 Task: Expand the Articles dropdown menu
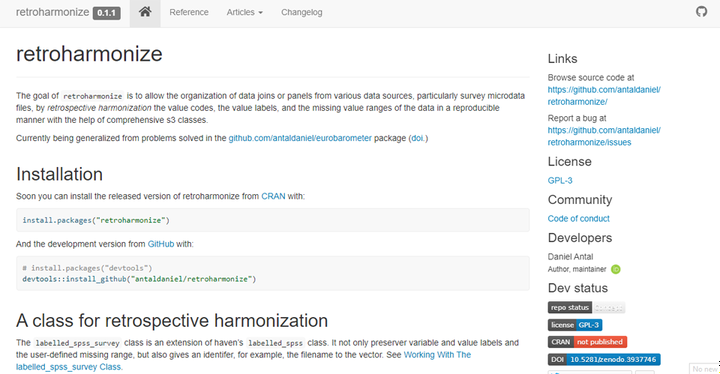coord(244,12)
